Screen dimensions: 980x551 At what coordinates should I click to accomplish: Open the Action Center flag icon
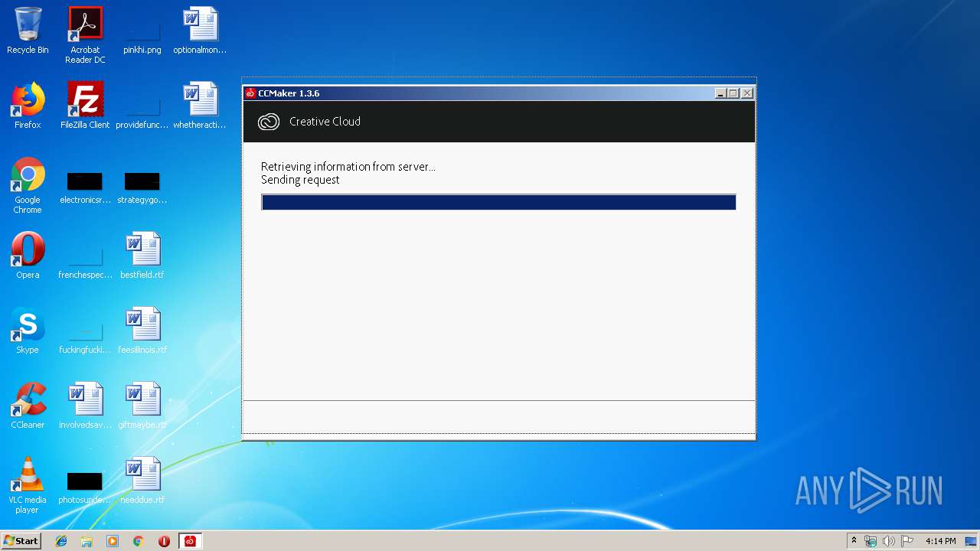pos(907,541)
